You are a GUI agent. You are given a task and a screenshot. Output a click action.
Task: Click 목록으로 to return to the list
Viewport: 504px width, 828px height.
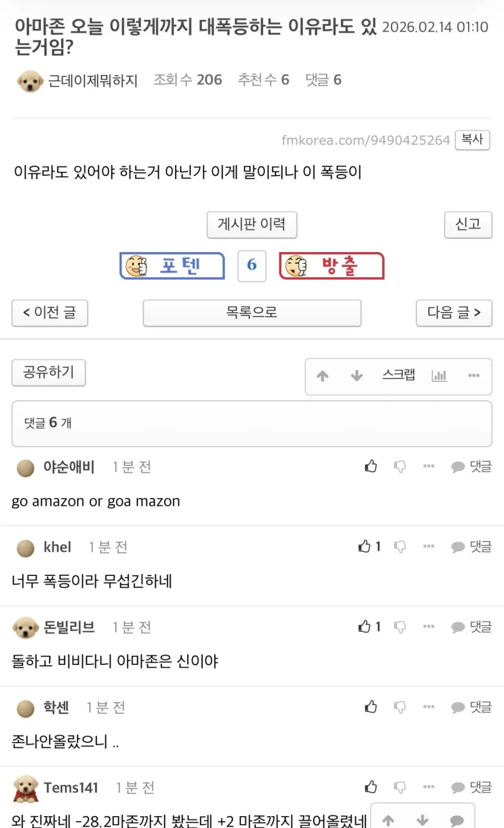point(252,313)
